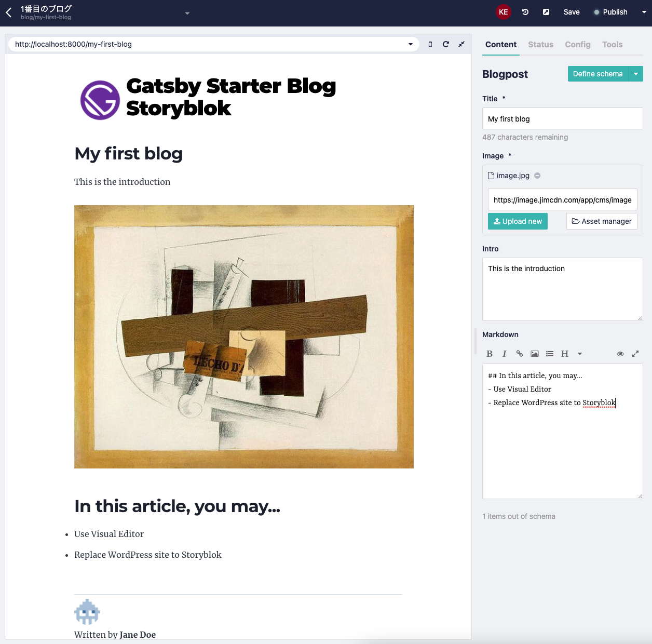
Task: Click the KE user avatar
Action: (x=503, y=12)
